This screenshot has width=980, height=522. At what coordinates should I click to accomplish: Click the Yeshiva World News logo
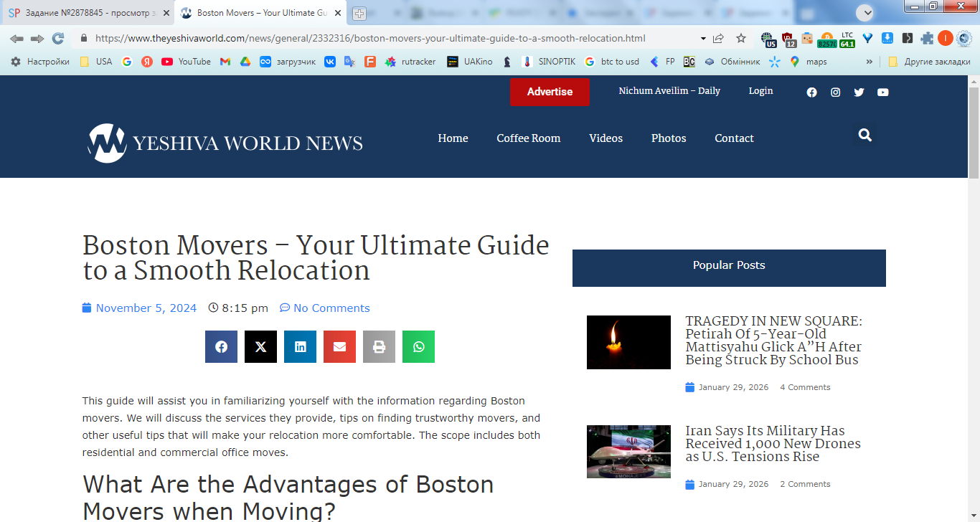point(225,143)
